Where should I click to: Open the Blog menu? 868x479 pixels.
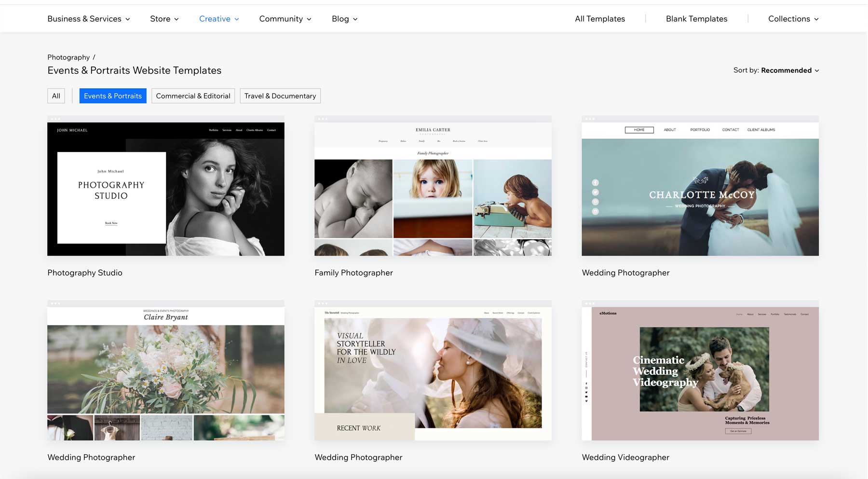point(344,18)
